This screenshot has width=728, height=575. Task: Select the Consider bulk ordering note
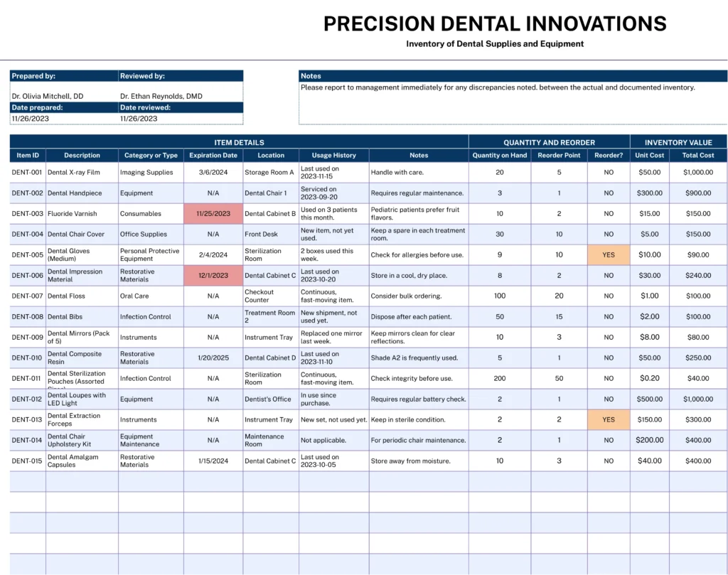tap(419, 296)
